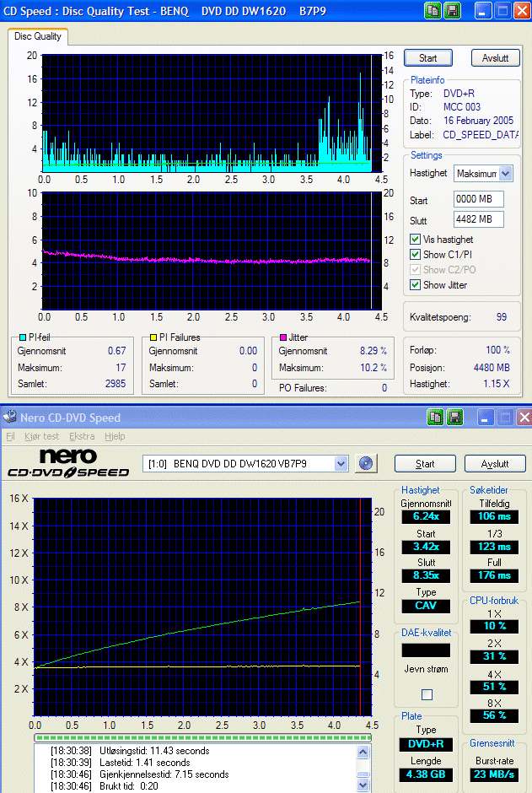Click log scrollbar down arrow

point(363,785)
